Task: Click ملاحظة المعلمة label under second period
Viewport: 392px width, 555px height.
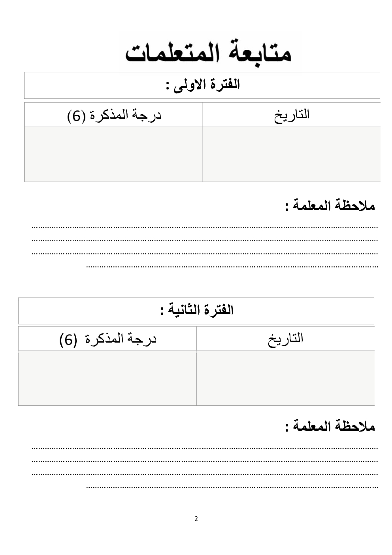Action: (330, 426)
